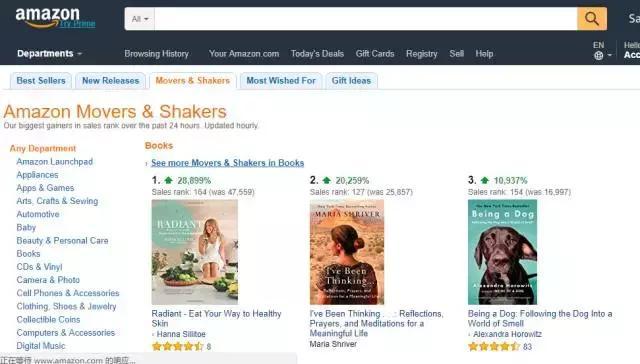Screen dimensions: 640x364
Task: Click inside the Amazon search field
Action: click(366, 19)
